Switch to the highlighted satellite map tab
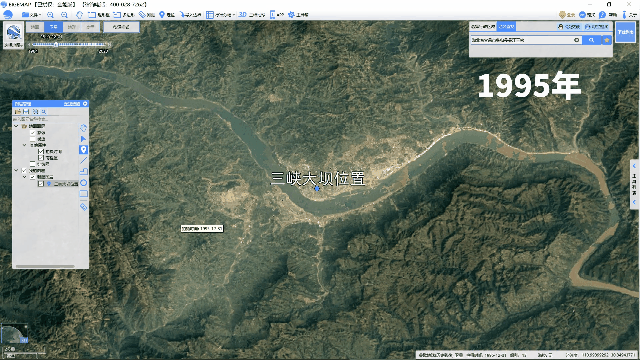 pos(53,27)
